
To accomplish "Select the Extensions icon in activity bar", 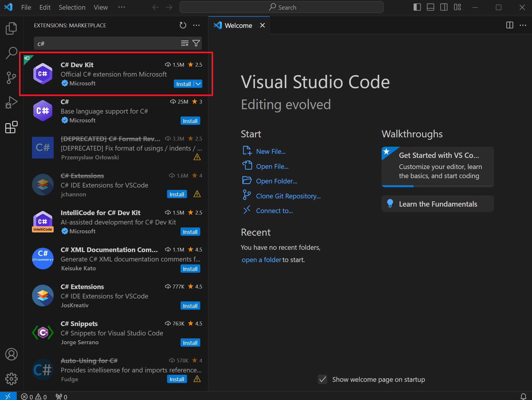I will pos(11,127).
